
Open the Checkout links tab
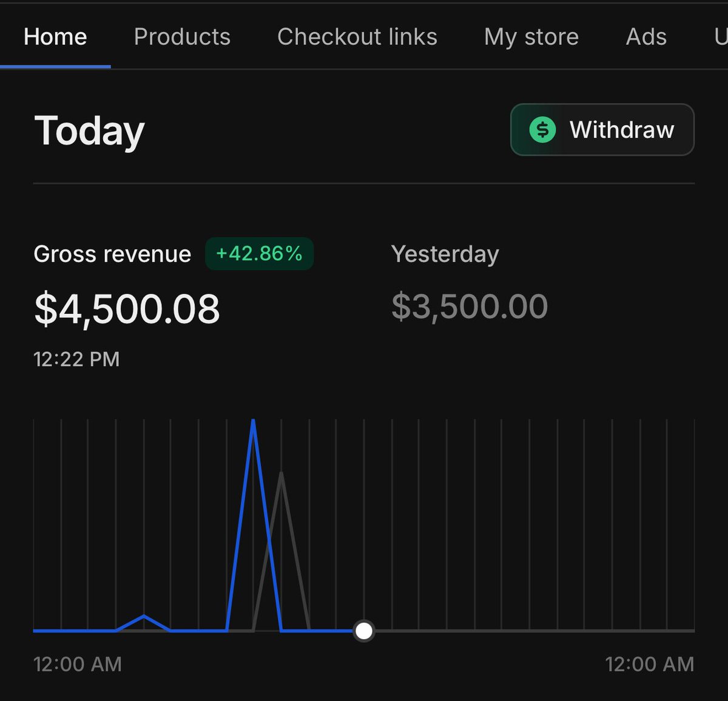tap(357, 37)
